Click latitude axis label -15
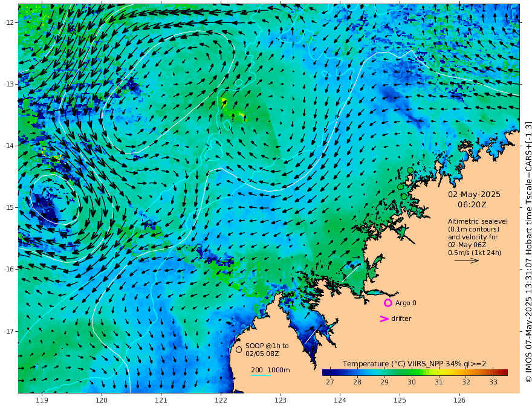 pos(9,207)
